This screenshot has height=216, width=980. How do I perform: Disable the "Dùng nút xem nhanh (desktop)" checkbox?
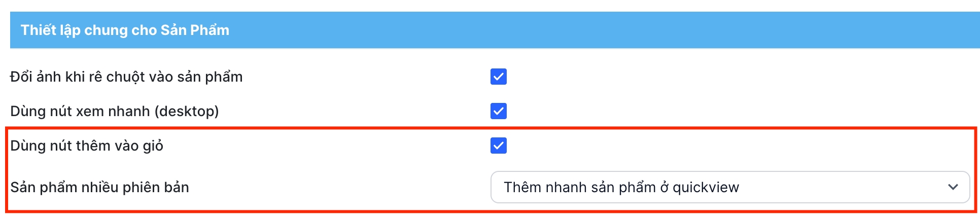click(498, 111)
